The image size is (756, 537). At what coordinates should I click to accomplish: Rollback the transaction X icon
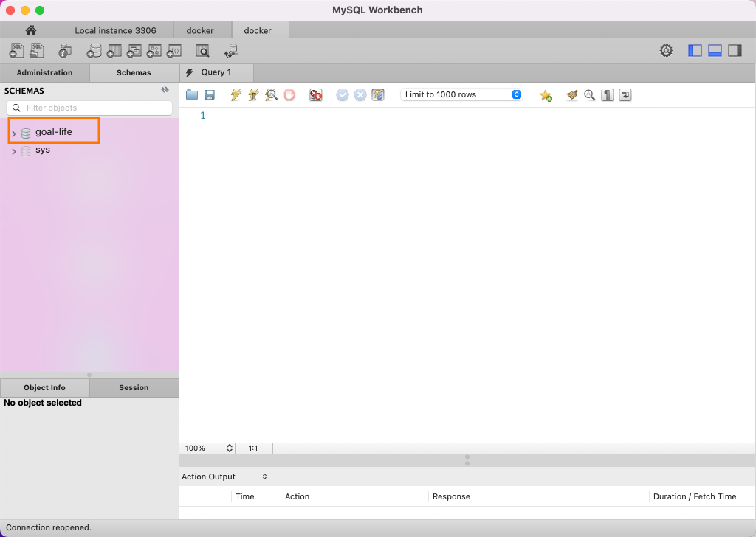pos(360,95)
